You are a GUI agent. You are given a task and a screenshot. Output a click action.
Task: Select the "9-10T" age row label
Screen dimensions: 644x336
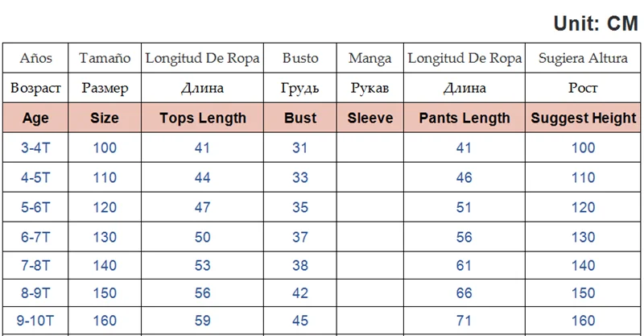35,321
